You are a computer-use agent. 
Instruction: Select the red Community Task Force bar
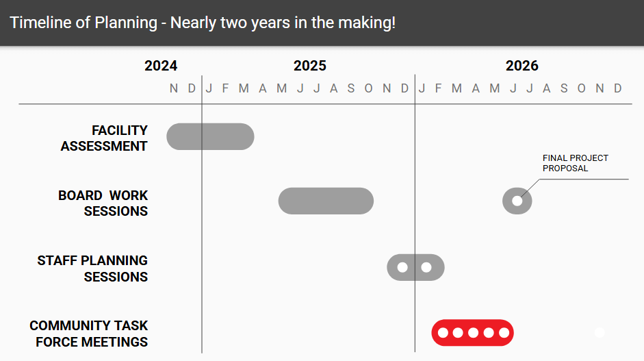(x=472, y=333)
